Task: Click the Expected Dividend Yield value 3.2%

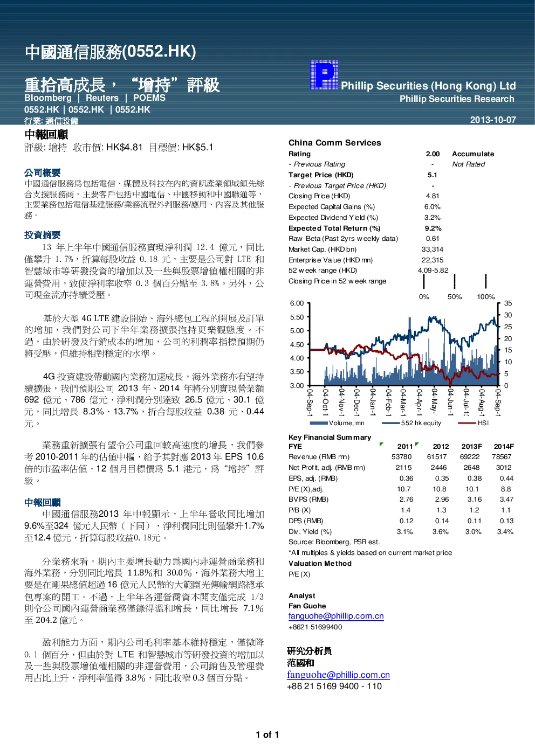Action: pos(433,218)
